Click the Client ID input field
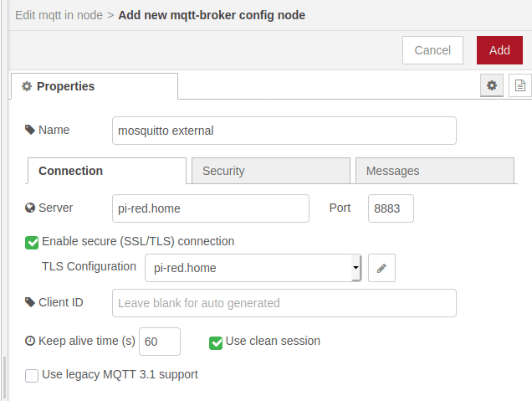The image size is (532, 401). pyautogui.click(x=284, y=303)
